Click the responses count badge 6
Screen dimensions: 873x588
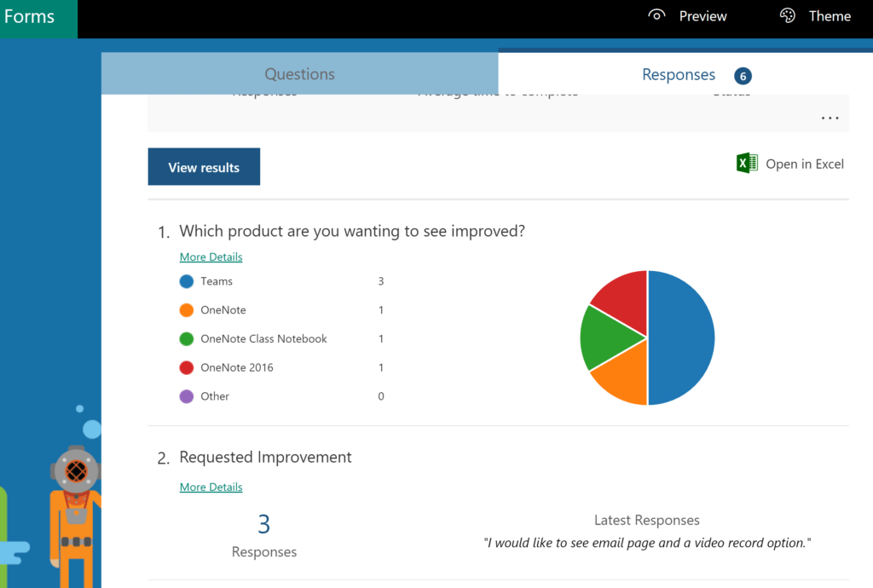(743, 76)
